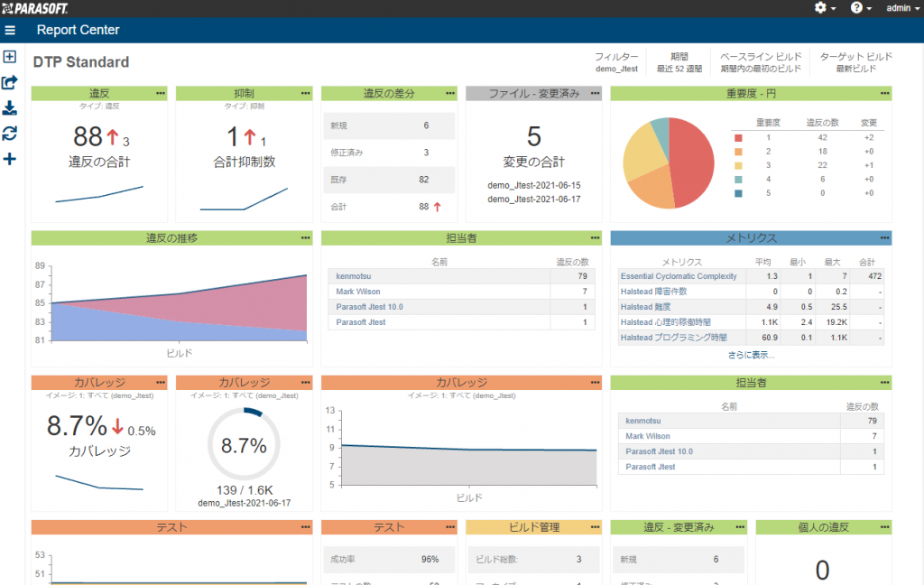The image size is (924, 585).
Task: Open the ターゲット ビルド selector
Action: 856,62
